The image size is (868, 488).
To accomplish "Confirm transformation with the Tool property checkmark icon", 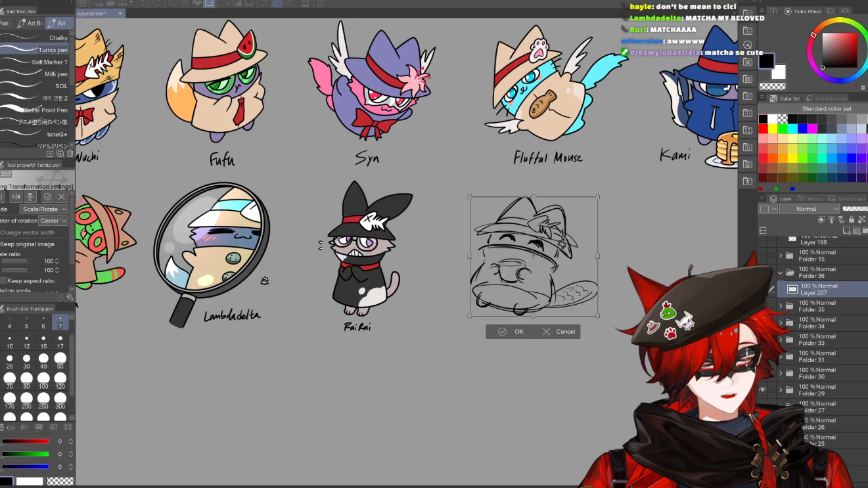I will tap(47, 197).
